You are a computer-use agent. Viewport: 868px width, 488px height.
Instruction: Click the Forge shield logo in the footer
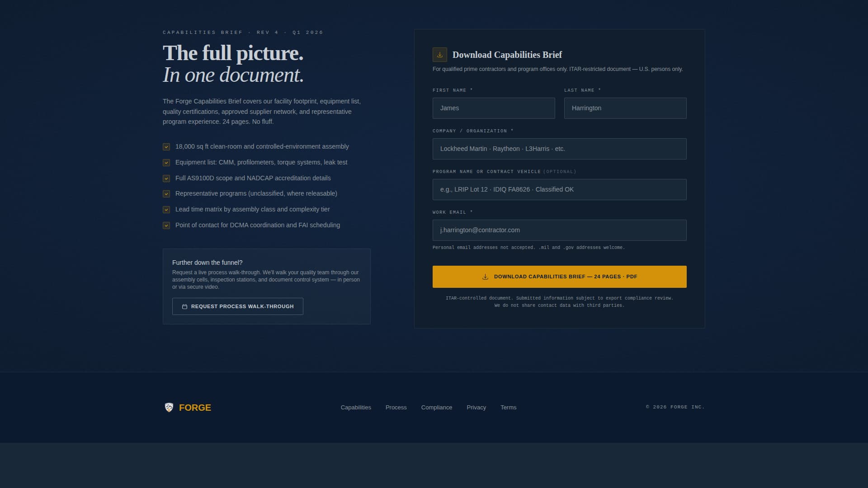[169, 407]
